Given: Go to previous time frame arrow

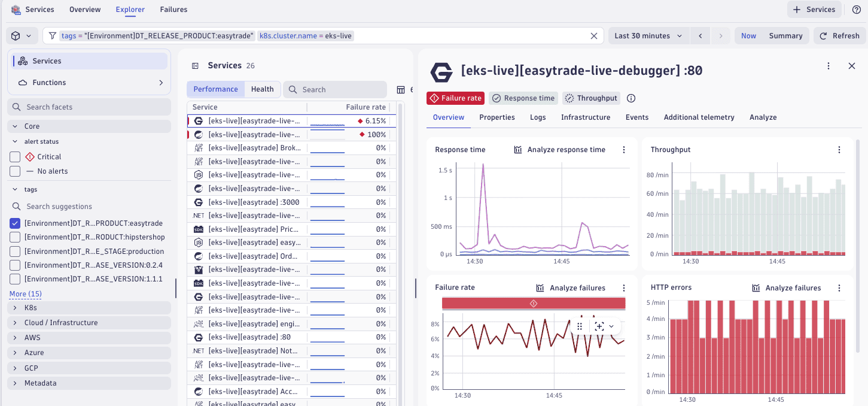Looking at the screenshot, I should (700, 36).
